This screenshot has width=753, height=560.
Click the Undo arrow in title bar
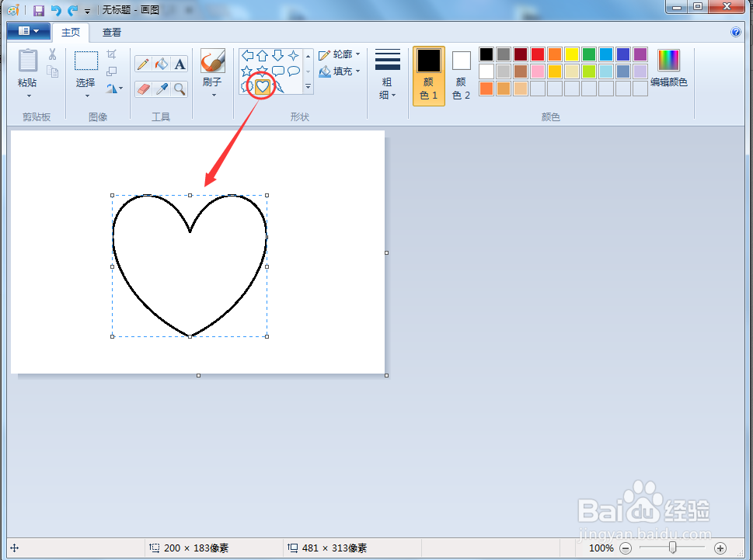point(56,11)
